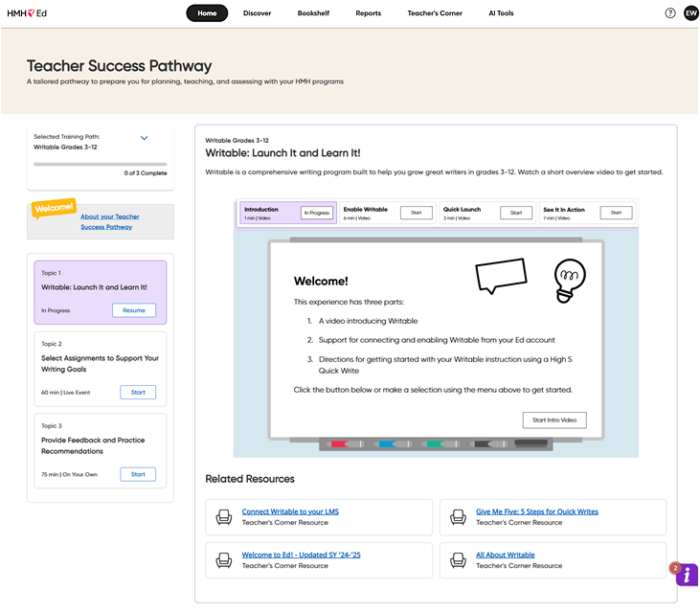The height and width of the screenshot is (613, 700).
Task: Open Teacher's Corner in navigation
Action: [435, 13]
